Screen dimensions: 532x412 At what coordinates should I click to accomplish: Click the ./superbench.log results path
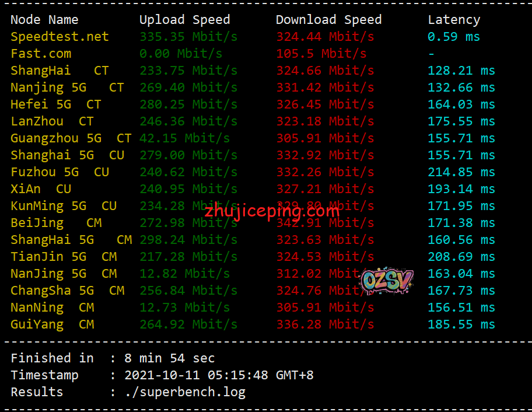tap(185, 392)
